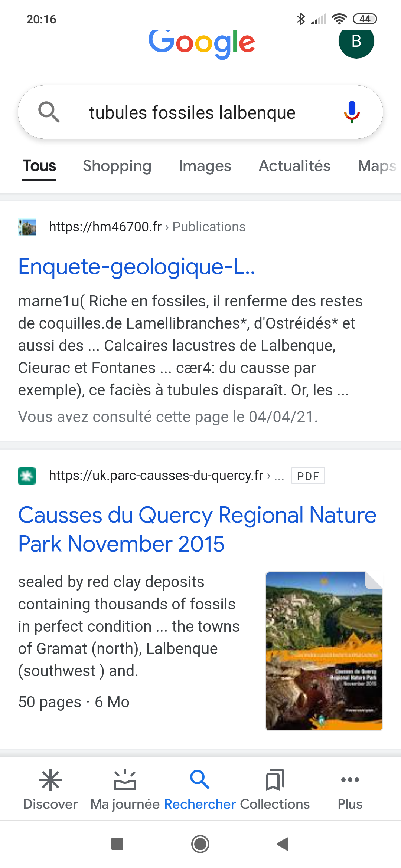Image resolution: width=401 pixels, height=868 pixels.
Task: Tap the Plus three-dots icon
Action: click(x=350, y=780)
